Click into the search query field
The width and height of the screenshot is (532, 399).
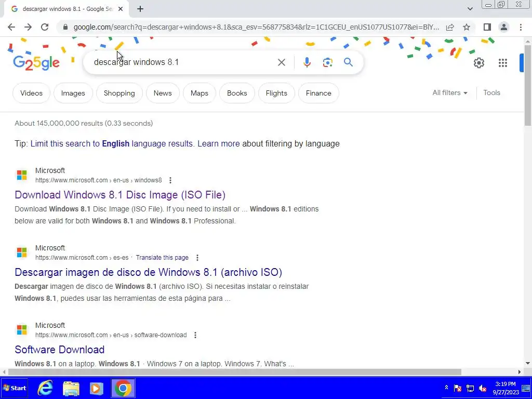coord(183,62)
